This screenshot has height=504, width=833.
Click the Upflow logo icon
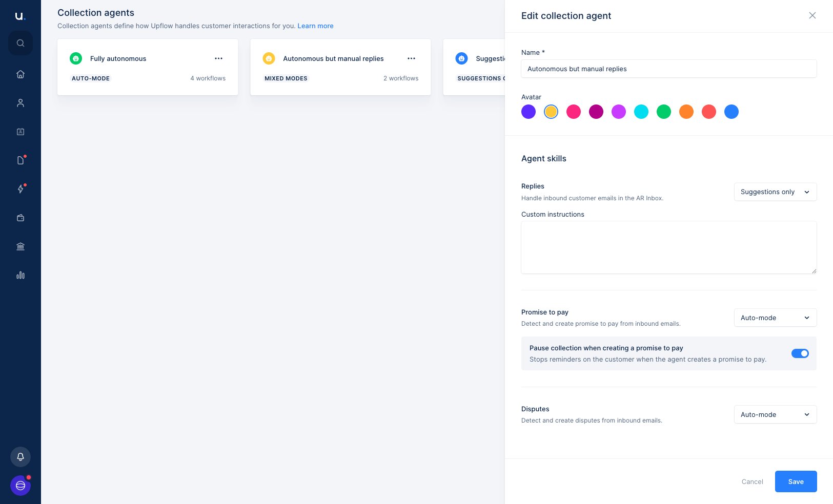pyautogui.click(x=20, y=16)
